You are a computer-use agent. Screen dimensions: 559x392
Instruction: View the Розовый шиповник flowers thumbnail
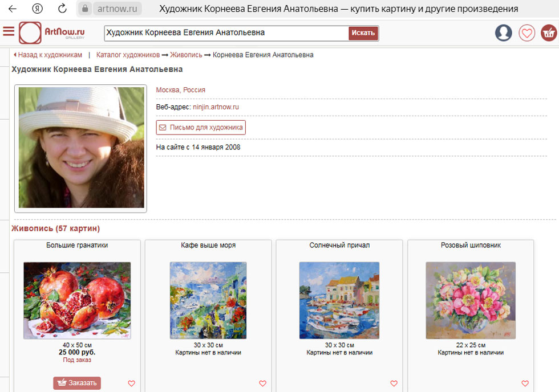click(471, 300)
